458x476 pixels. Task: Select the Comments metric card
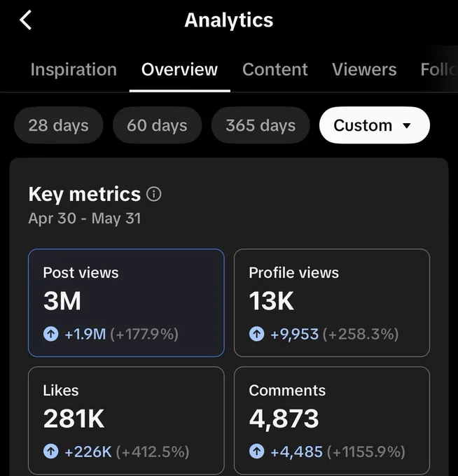[332, 421]
